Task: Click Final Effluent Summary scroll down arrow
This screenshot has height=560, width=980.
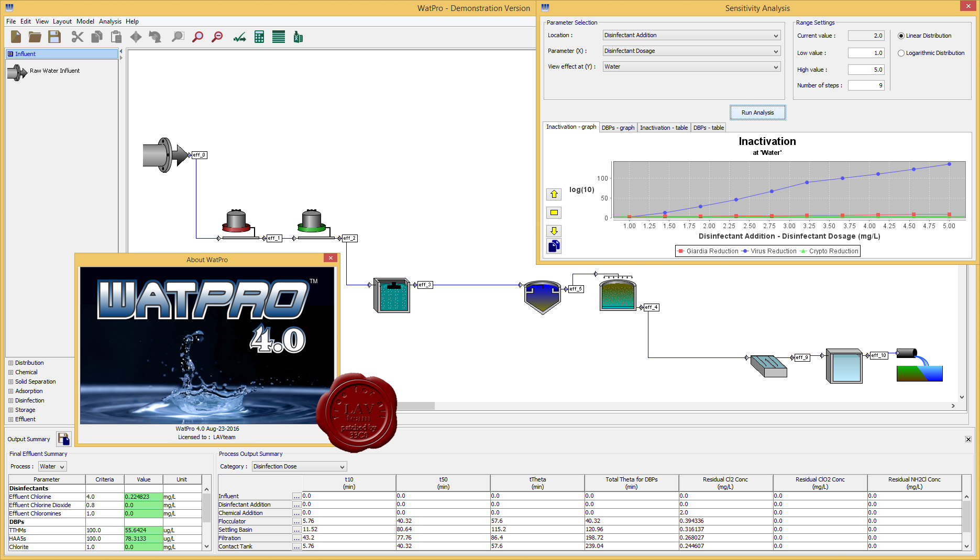Action: point(206,546)
